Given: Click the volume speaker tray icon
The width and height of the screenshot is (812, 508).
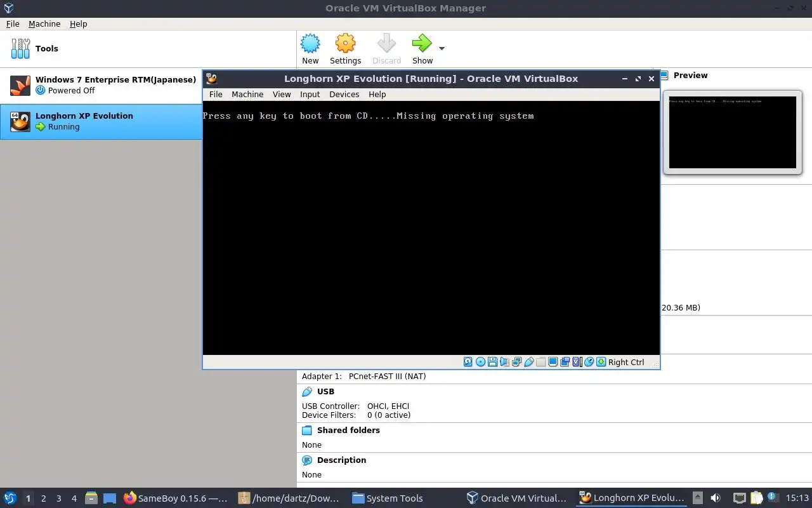Looking at the screenshot, I should [x=716, y=498].
